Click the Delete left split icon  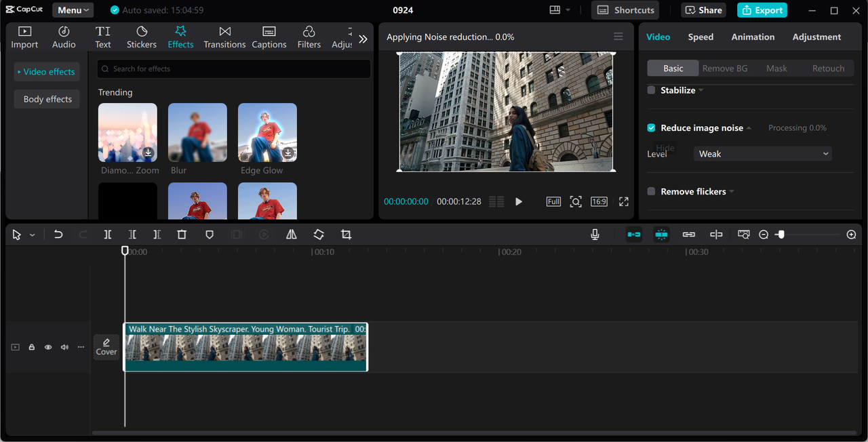click(132, 235)
